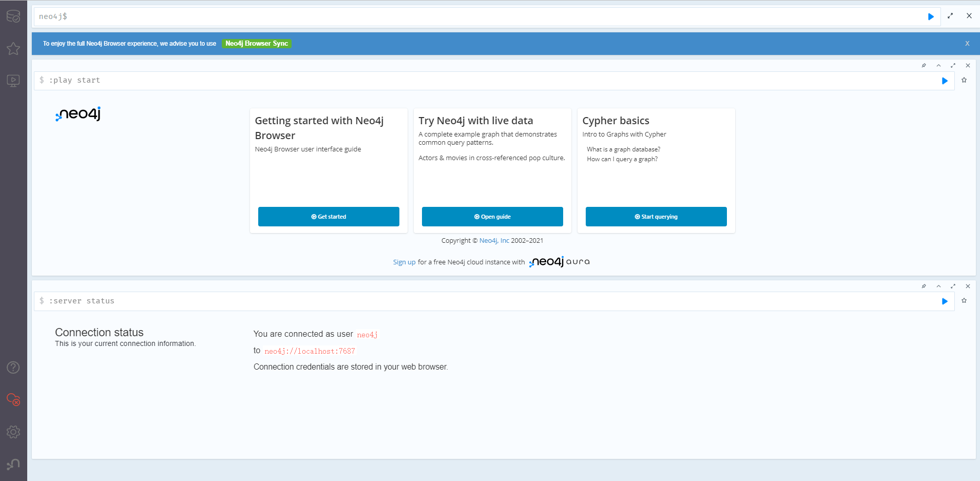Pin the :server status frame
This screenshot has width=980, height=481.
[924, 286]
